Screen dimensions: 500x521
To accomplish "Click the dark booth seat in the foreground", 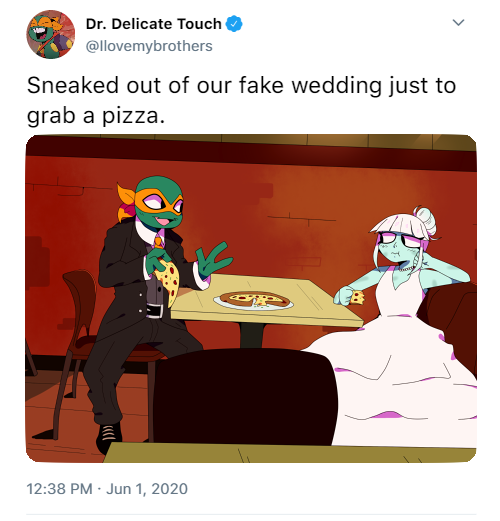I will [x=245, y=397].
